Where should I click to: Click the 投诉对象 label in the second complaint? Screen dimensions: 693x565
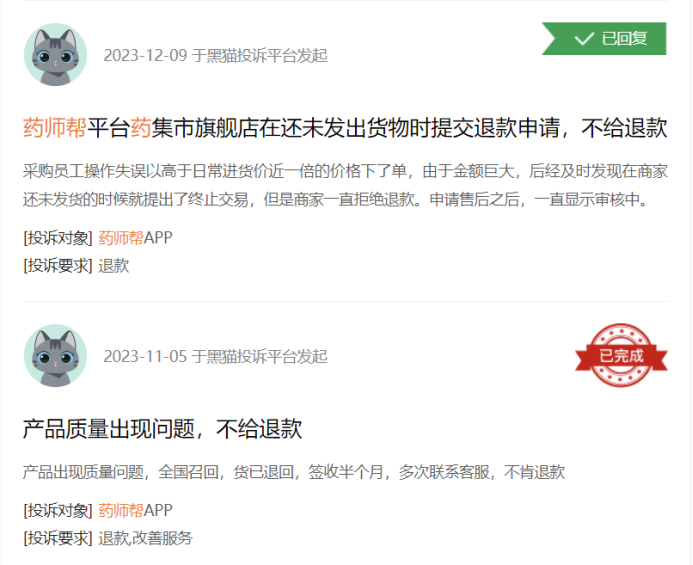[x=58, y=511]
